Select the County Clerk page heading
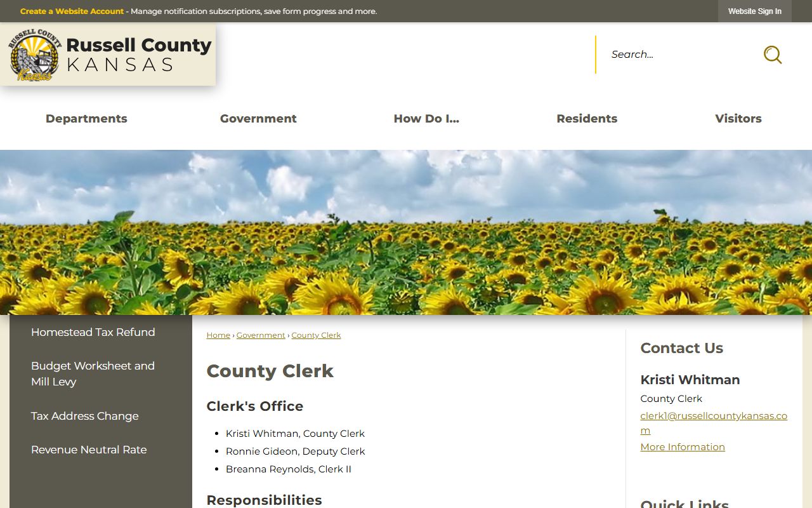The image size is (812, 508). pyautogui.click(x=270, y=371)
